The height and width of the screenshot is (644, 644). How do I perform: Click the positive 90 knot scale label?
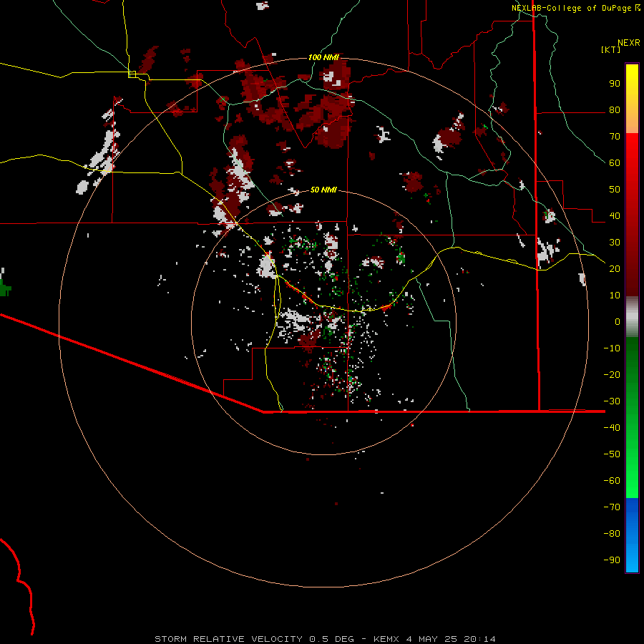pos(615,84)
